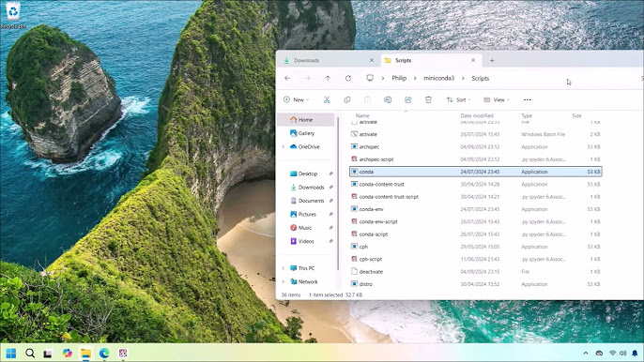Click the Rename icon in toolbar
Image resolution: width=644 pixels, height=362 pixels.
coord(388,99)
